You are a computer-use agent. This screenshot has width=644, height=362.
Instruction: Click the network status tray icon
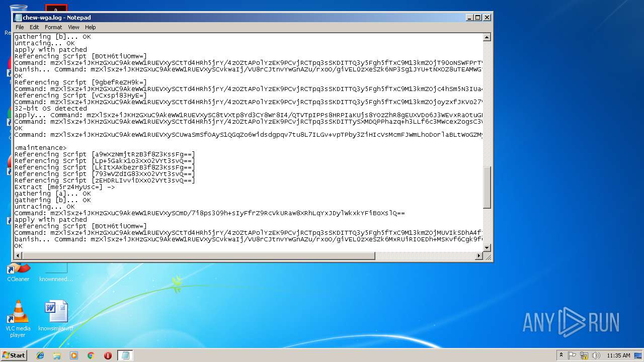pos(584,355)
